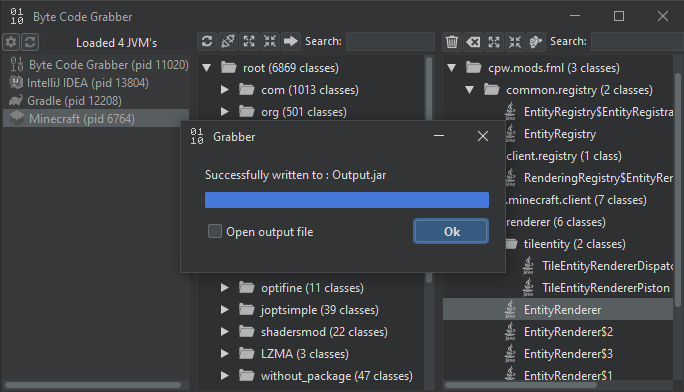The image size is (684, 392).
Task: Select client.registry (1 class) folder
Action: (564, 156)
